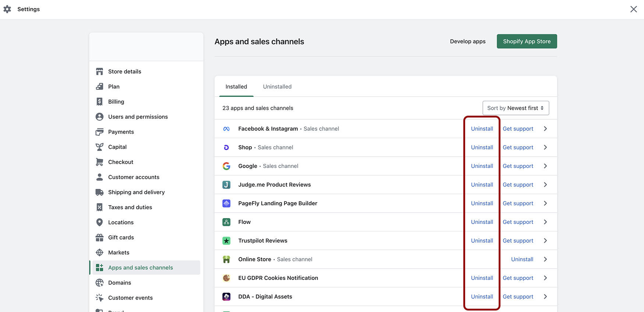Image resolution: width=644 pixels, height=312 pixels.
Task: Expand the Google row chevron
Action: pyautogui.click(x=545, y=166)
